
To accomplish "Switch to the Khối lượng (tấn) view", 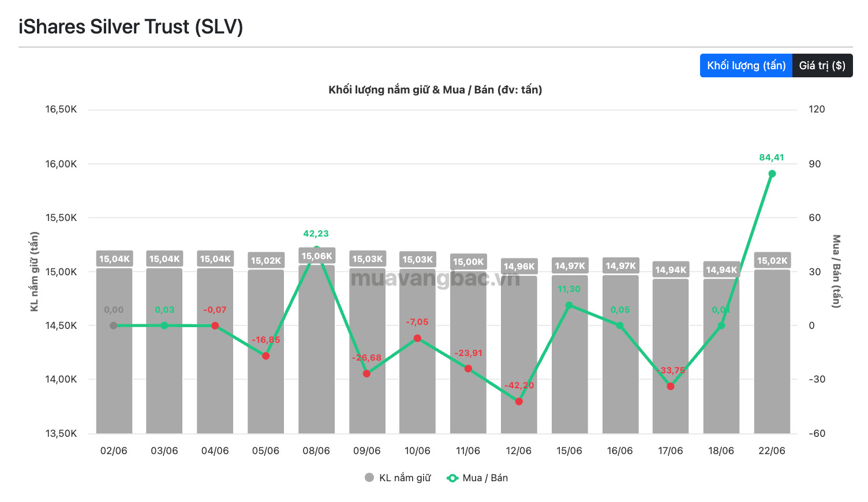I will click(x=746, y=65).
